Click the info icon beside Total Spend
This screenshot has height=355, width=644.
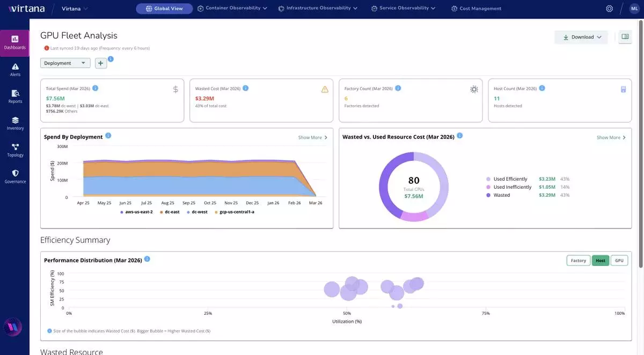tap(95, 88)
